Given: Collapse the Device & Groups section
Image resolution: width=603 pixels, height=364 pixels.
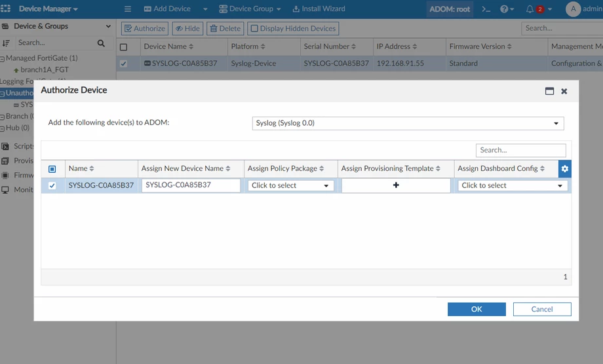Looking at the screenshot, I should click(x=108, y=26).
